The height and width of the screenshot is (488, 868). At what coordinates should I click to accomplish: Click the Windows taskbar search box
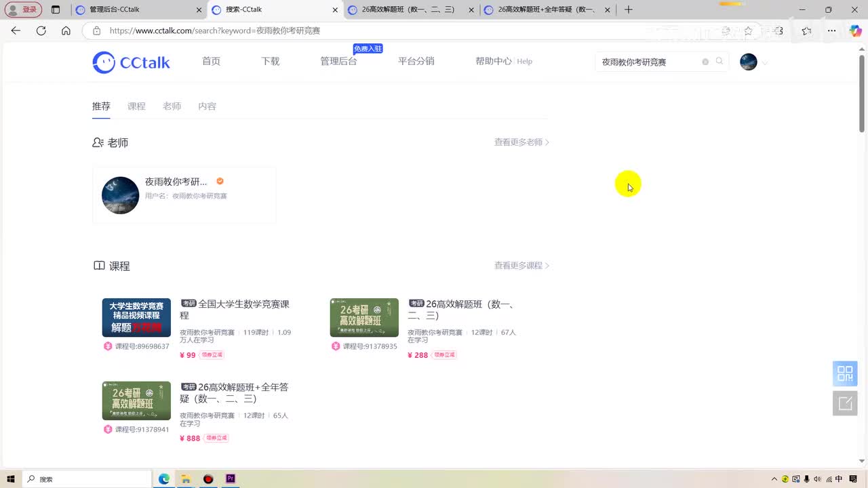click(x=87, y=479)
